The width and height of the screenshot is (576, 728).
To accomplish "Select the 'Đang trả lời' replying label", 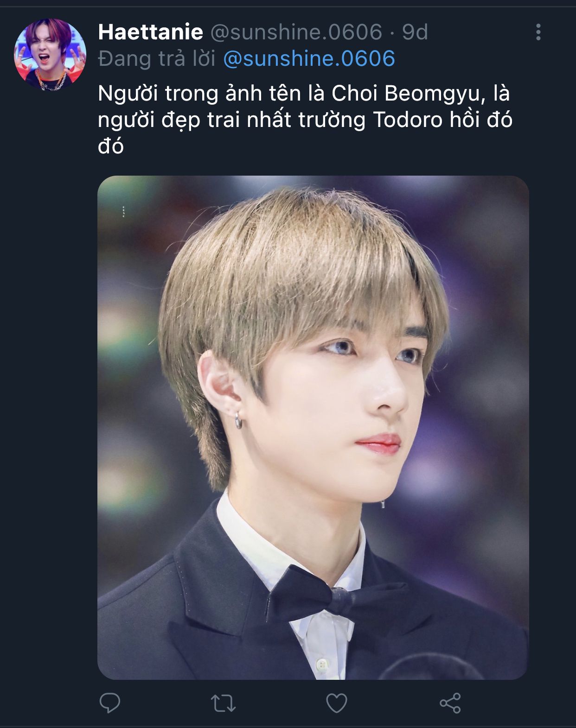I will 157,59.
